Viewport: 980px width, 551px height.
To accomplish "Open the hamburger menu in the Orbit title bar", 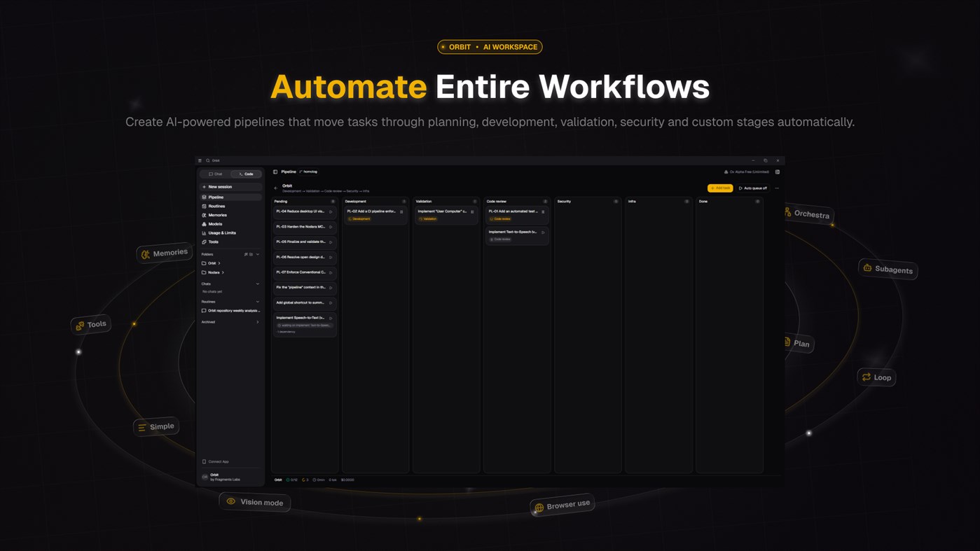I will [x=200, y=160].
